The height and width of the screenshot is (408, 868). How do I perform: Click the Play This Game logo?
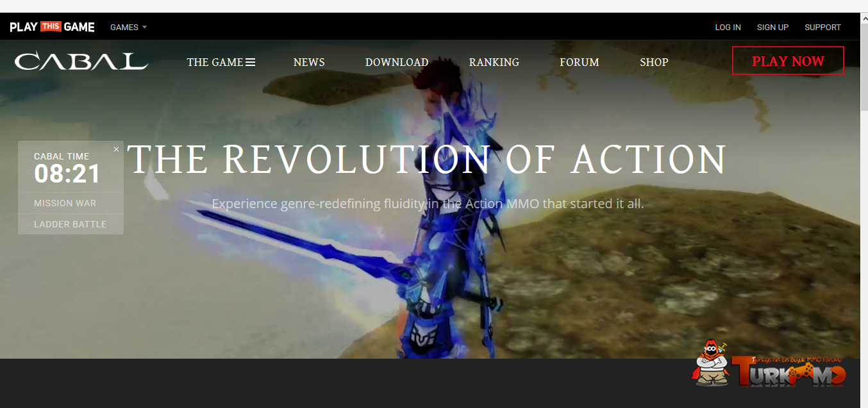point(53,27)
